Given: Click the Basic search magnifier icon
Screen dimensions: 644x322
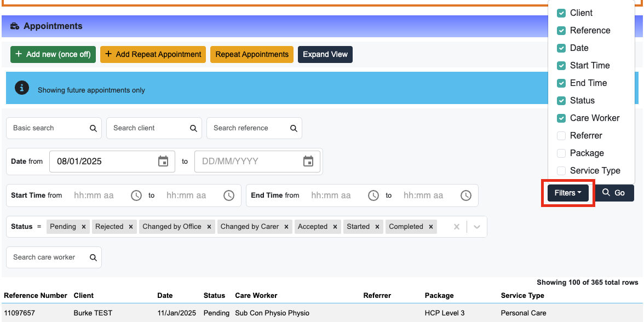Looking at the screenshot, I should pyautogui.click(x=93, y=128).
